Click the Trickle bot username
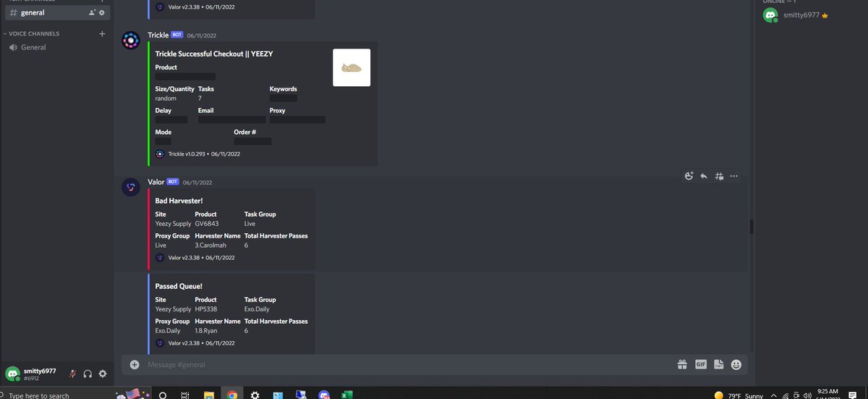 pos(158,35)
